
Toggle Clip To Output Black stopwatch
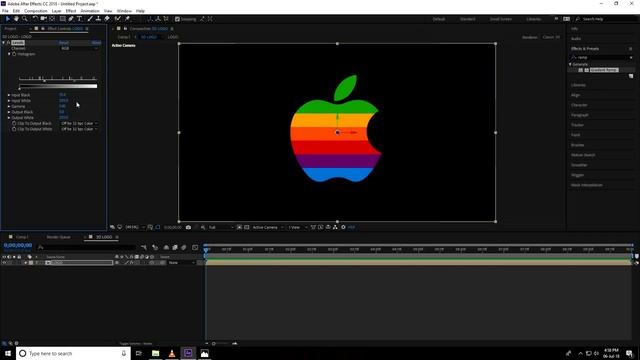point(14,123)
